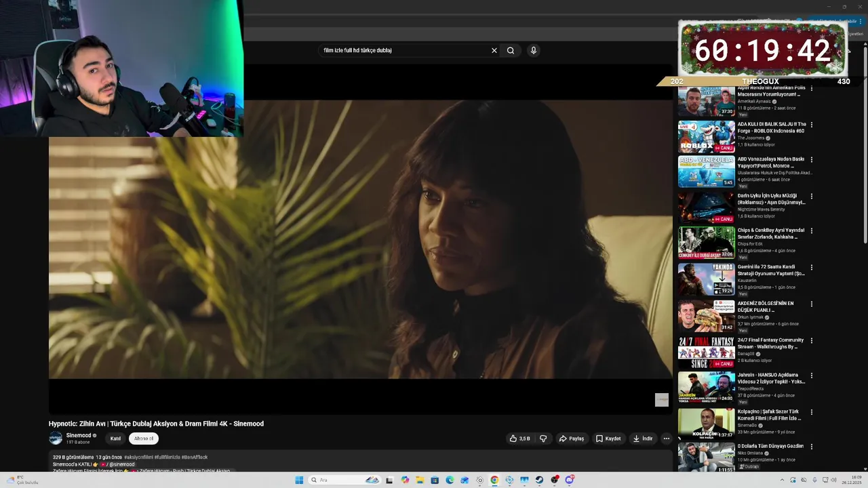Click Niko Omilana channel name

pyautogui.click(x=751, y=453)
